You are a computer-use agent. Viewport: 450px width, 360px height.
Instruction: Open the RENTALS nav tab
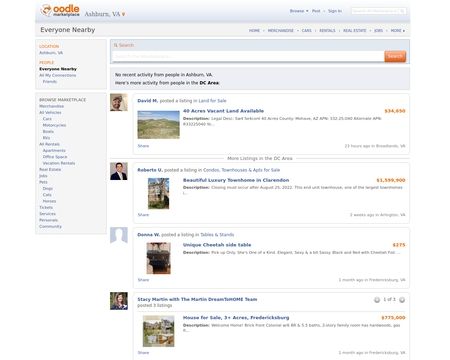[327, 30]
